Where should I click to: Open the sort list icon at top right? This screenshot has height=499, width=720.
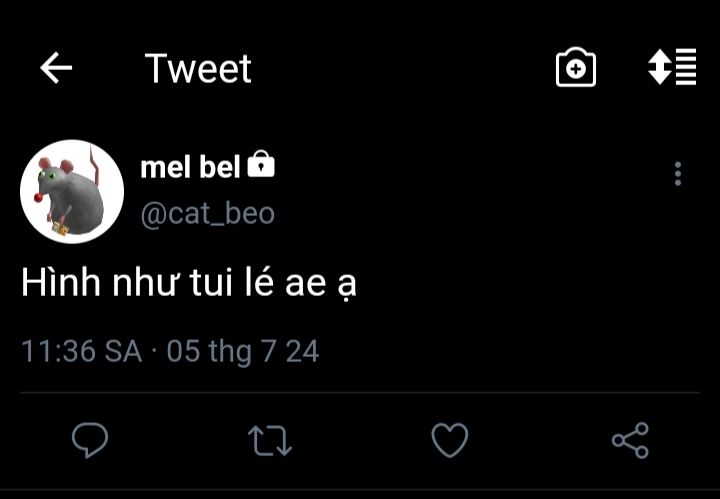tap(672, 67)
